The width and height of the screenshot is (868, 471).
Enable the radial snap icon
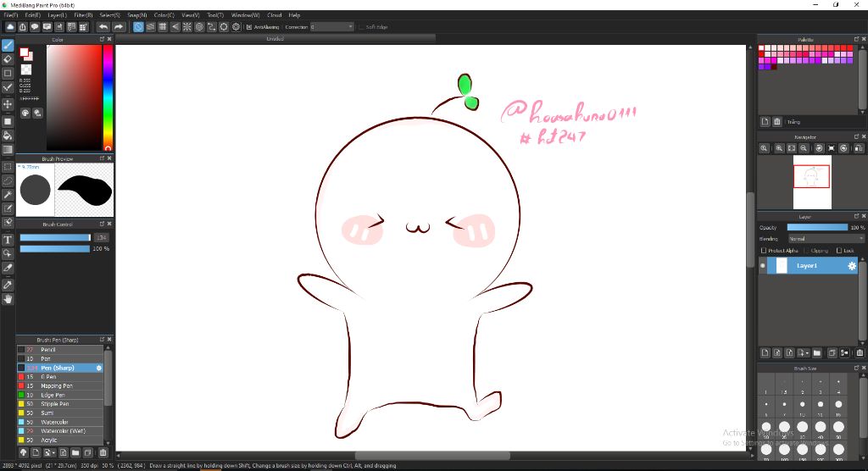[187, 26]
